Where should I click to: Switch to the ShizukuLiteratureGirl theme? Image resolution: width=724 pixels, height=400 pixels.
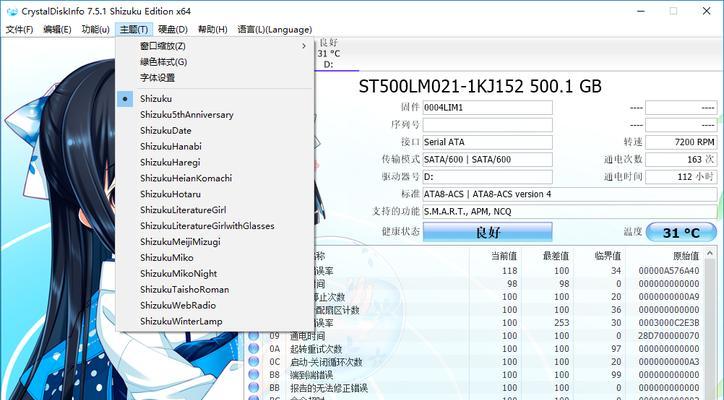pos(215,210)
